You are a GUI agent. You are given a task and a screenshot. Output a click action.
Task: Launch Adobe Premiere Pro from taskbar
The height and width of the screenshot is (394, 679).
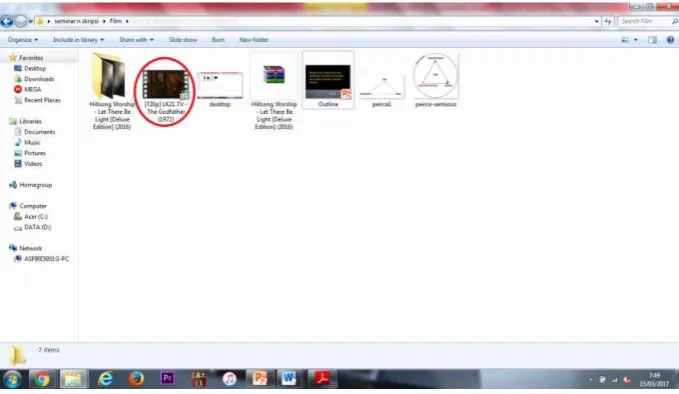(167, 379)
